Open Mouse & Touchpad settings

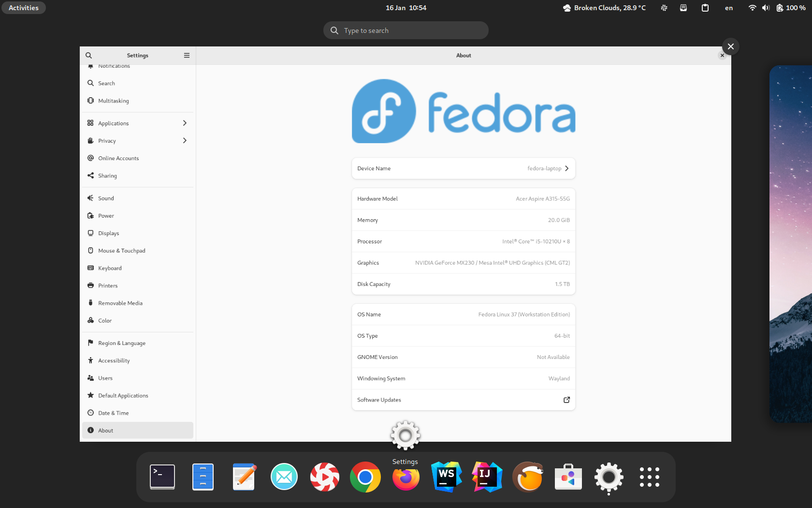pos(138,251)
